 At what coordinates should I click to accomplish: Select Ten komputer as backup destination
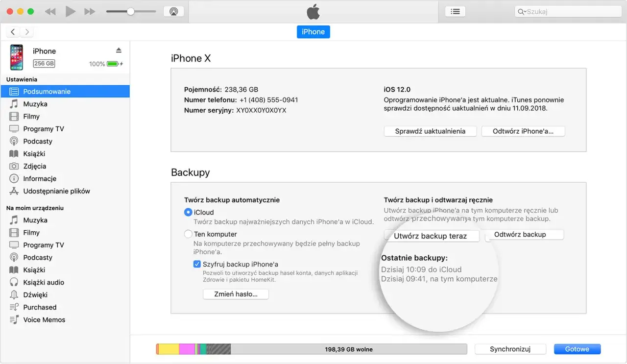point(188,234)
